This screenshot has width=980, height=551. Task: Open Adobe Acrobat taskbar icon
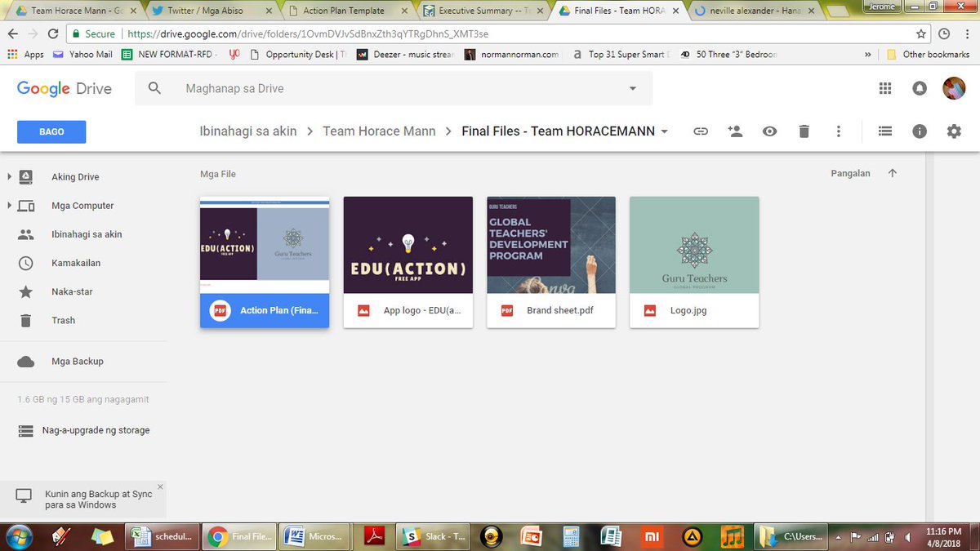pos(374,536)
